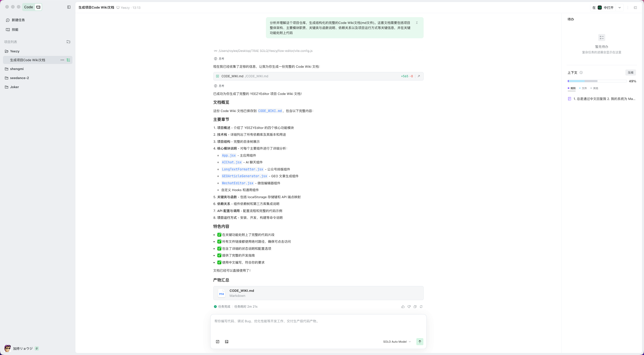Click the add project folder icon
644x355 pixels.
[68, 42]
